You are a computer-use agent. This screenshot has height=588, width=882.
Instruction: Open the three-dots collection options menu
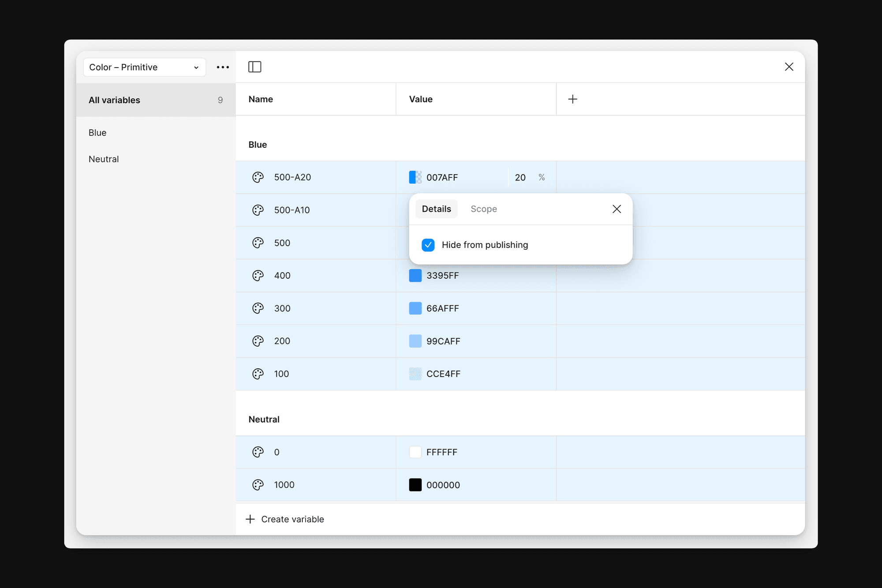[223, 67]
